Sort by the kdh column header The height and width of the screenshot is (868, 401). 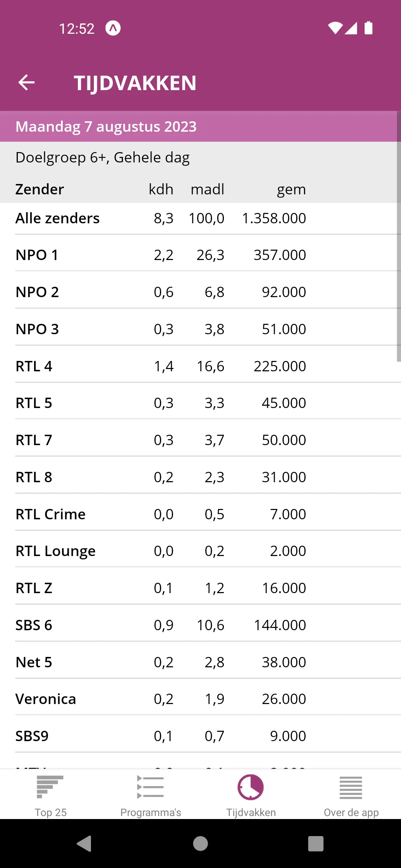pos(161,189)
